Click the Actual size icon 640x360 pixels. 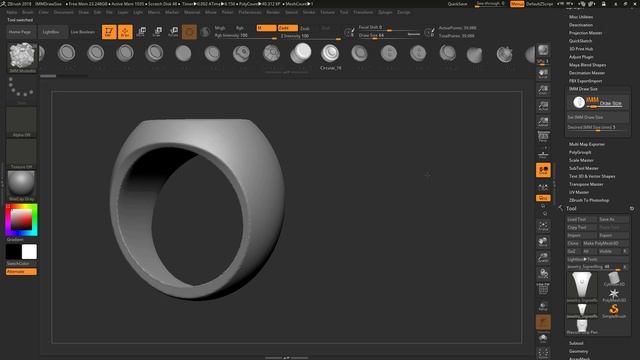click(x=543, y=106)
